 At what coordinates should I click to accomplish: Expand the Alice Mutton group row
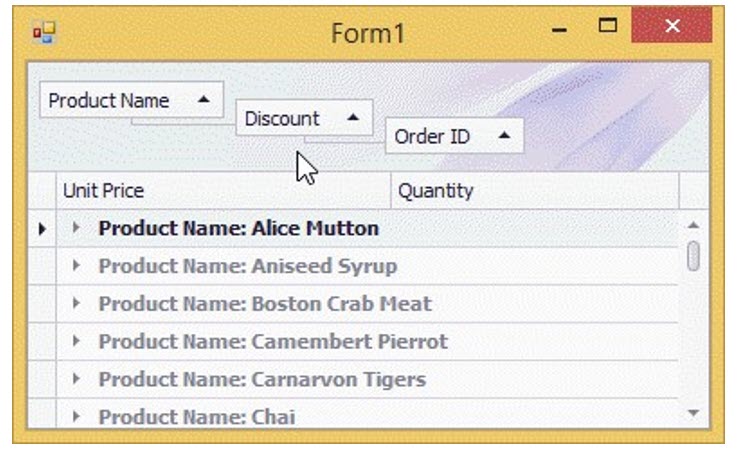click(76, 229)
